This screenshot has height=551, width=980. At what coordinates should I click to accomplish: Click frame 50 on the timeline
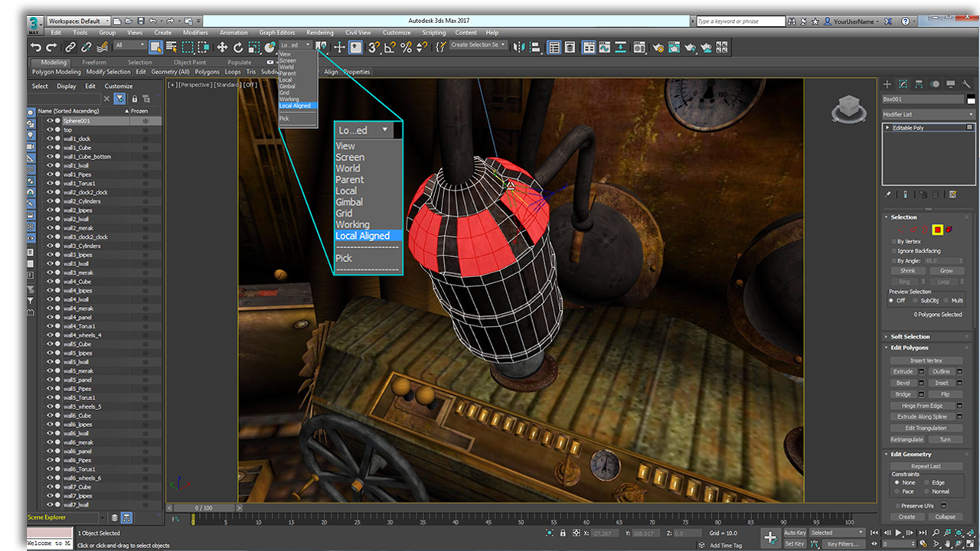[x=521, y=520]
